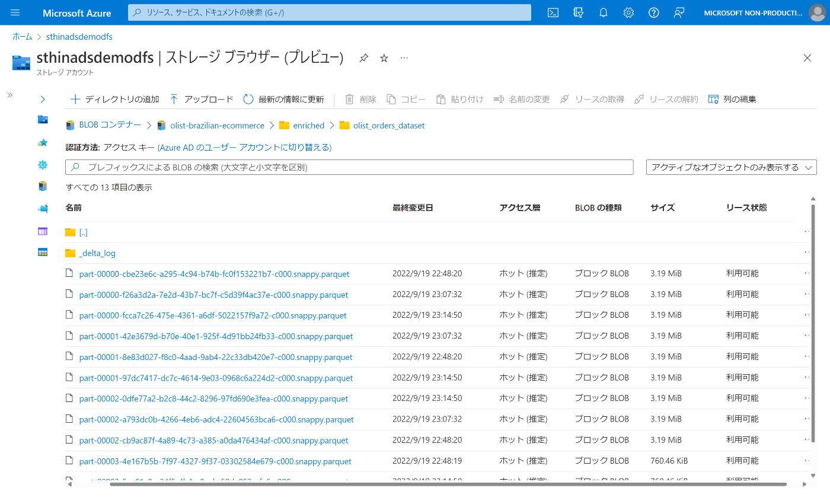Open 列の編集 edit columns

(732, 99)
